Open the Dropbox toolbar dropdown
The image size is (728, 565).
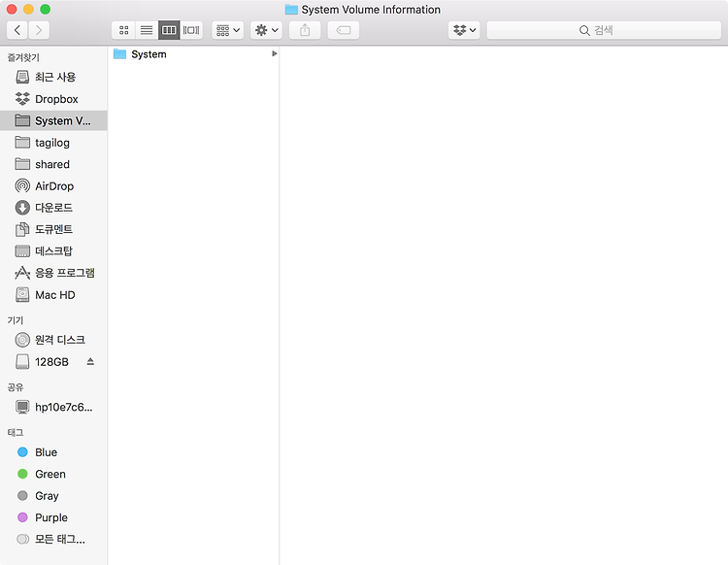coord(464,30)
